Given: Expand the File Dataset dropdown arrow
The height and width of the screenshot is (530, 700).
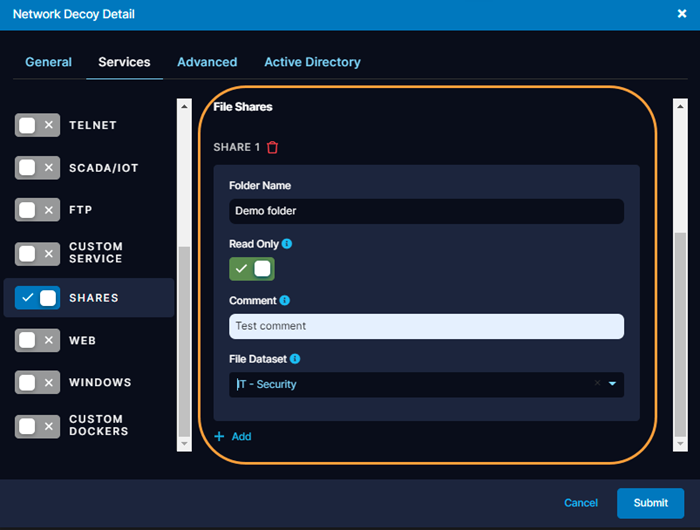Looking at the screenshot, I should click(613, 384).
